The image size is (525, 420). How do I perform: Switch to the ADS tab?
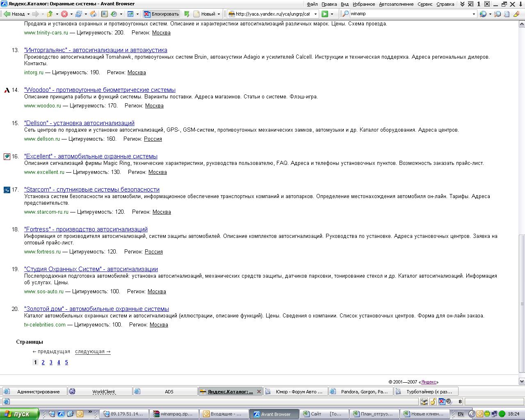point(164,391)
